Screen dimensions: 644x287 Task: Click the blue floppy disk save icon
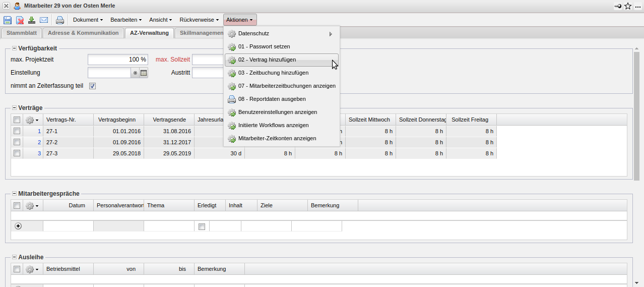click(x=8, y=20)
